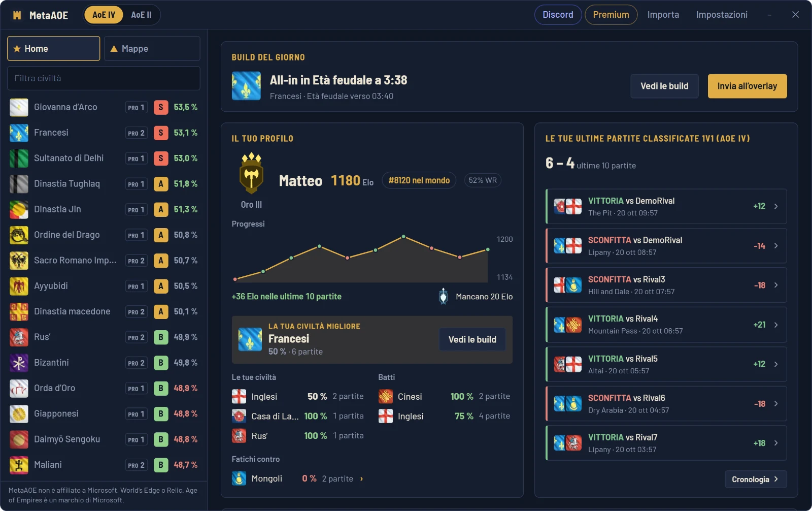812x511 pixels.
Task: Select the Dinastia macedone flag icon
Action: pos(19,311)
